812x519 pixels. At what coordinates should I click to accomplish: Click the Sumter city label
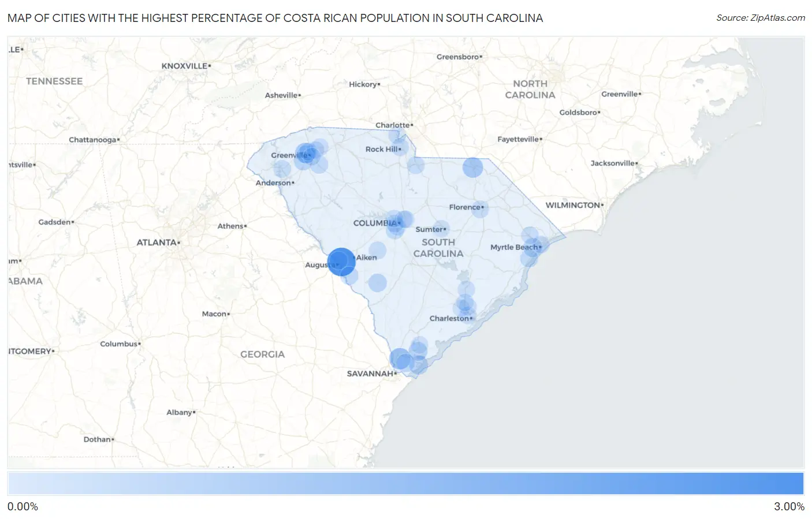[x=429, y=229]
